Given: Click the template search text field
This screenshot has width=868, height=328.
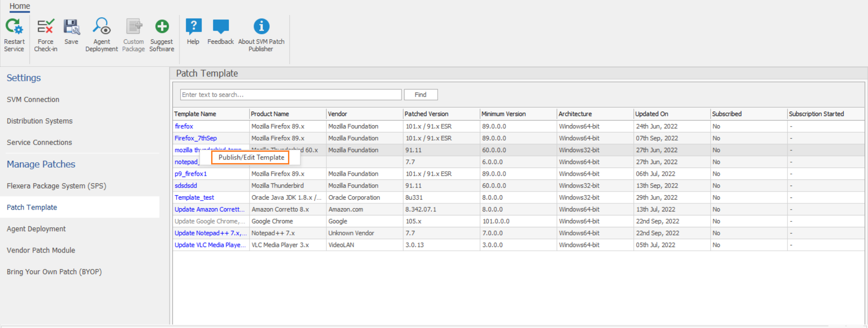Looking at the screenshot, I should (291, 95).
